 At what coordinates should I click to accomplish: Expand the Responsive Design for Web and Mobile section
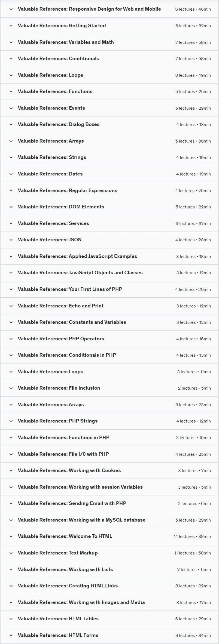coord(109,9)
